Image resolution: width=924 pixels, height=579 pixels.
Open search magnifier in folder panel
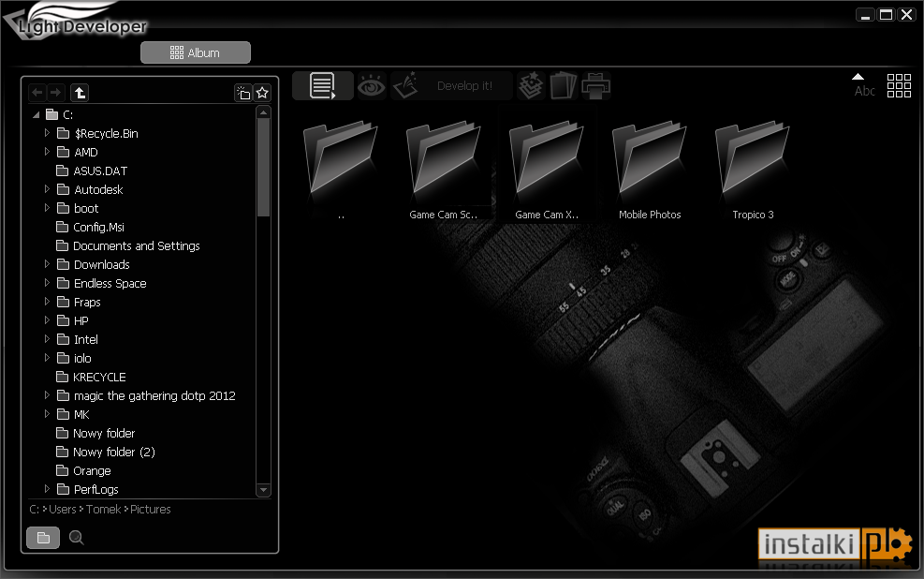click(x=76, y=538)
